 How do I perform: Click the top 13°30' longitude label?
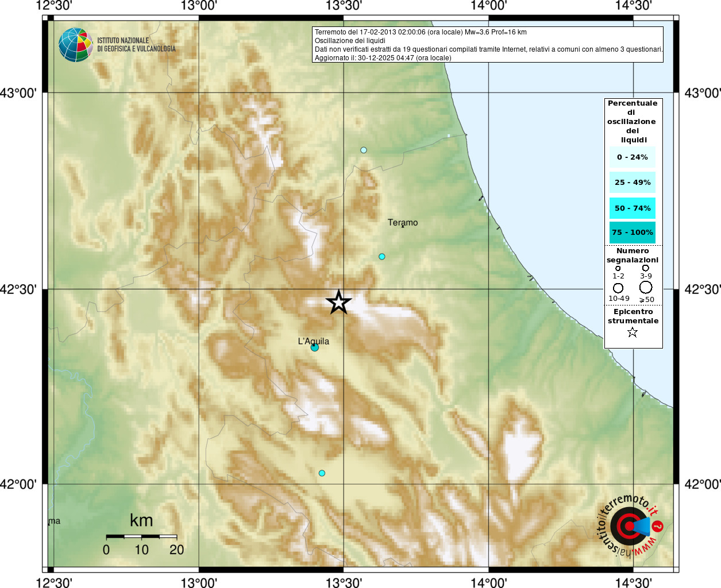pos(344,6)
